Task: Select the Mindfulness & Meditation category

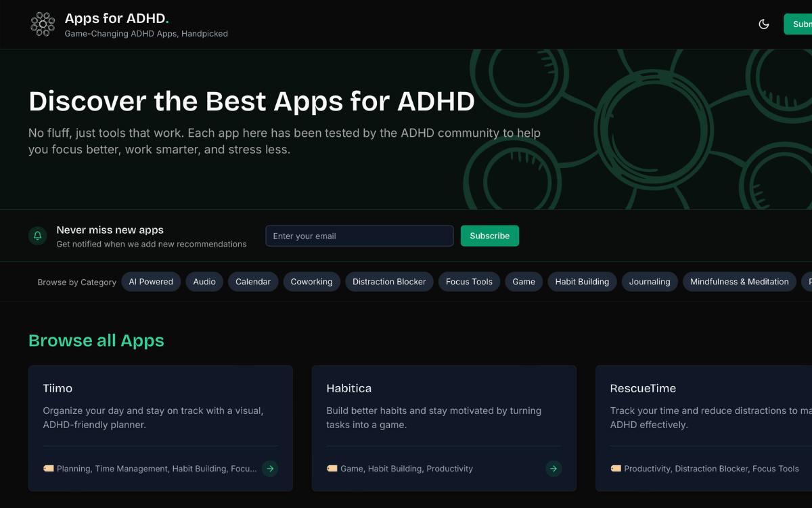Action: point(740,282)
